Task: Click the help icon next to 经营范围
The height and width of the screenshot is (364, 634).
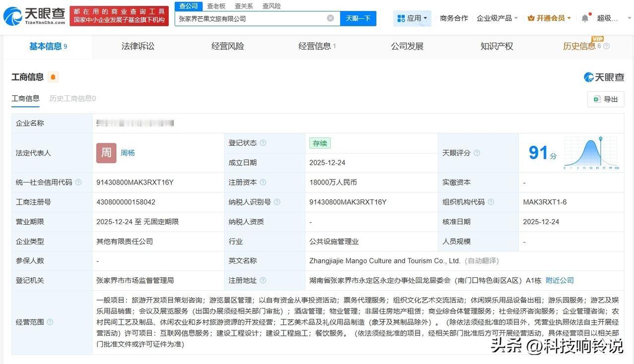Action: pos(50,322)
